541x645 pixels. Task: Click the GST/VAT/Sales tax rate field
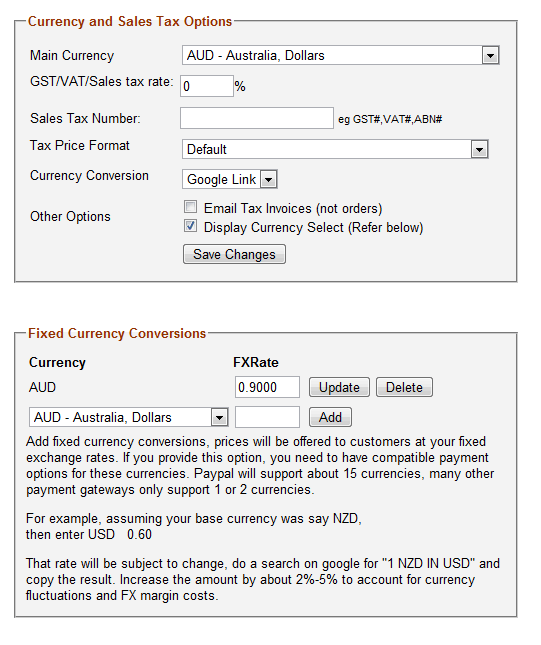(x=207, y=86)
